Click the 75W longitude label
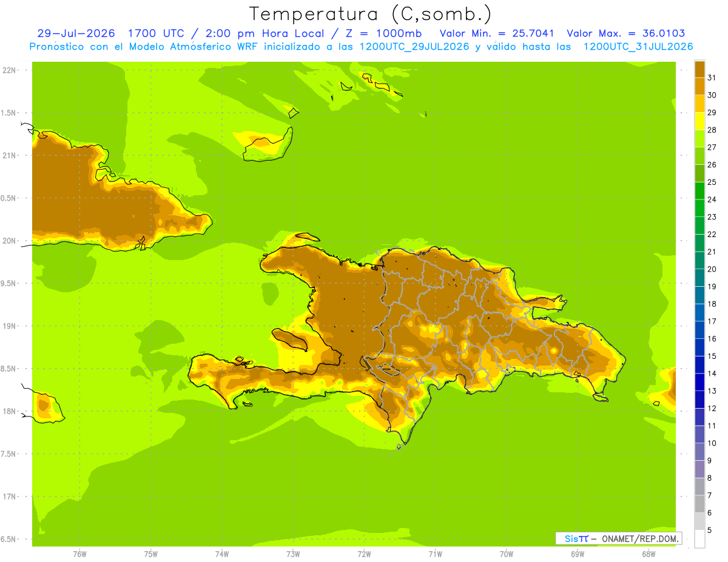 click(x=151, y=554)
